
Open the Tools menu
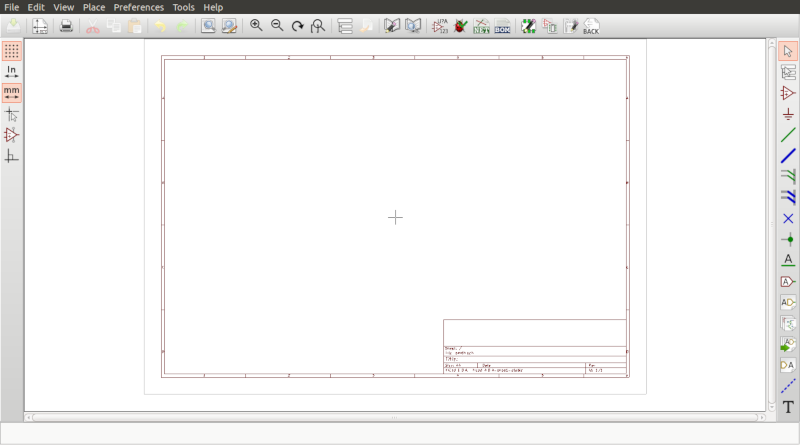click(183, 7)
